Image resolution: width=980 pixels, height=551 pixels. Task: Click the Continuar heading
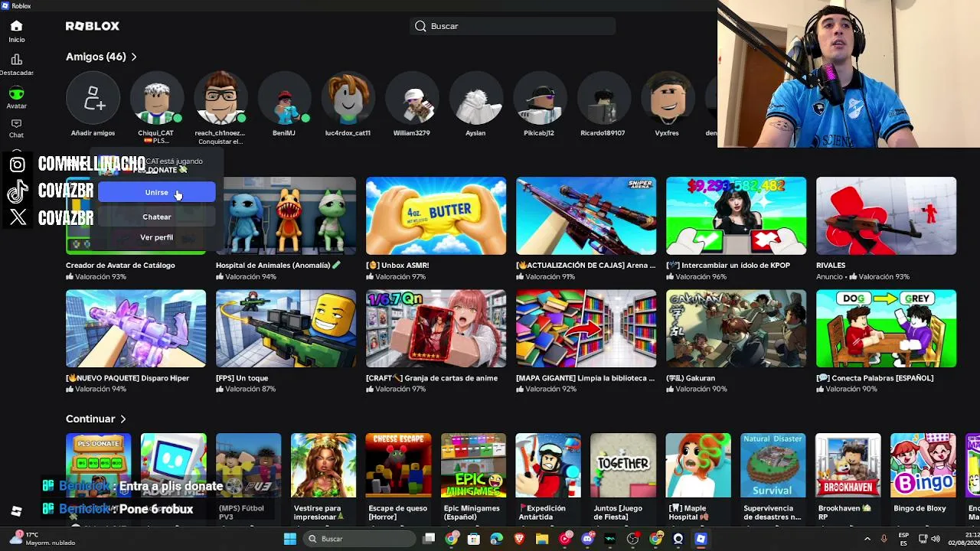[90, 419]
